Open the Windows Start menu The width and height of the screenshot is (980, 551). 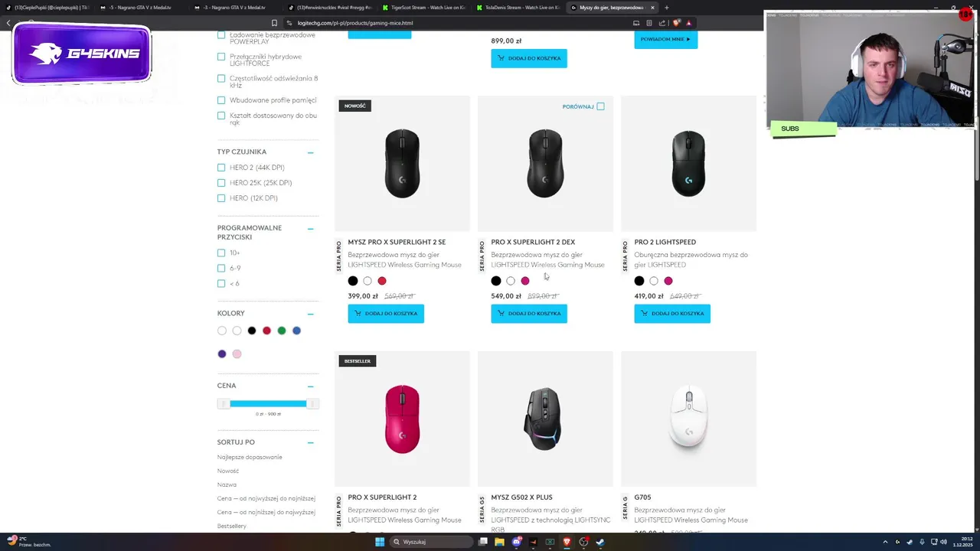pyautogui.click(x=380, y=542)
